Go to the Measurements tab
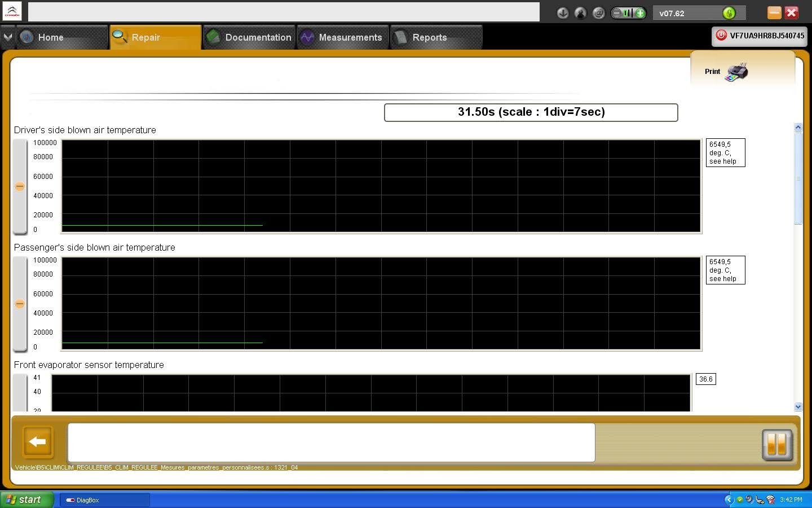 point(343,37)
